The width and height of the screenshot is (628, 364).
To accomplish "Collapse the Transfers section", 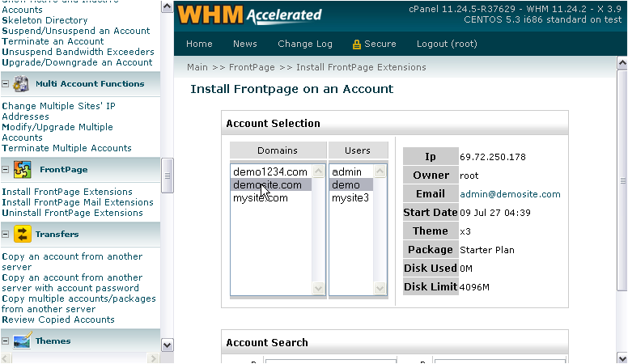I will tap(5, 235).
